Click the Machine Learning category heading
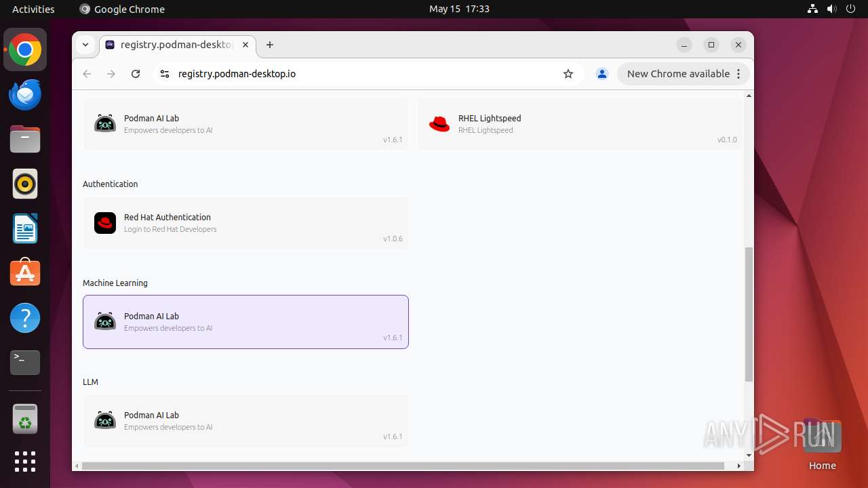This screenshot has height=488, width=868. click(x=115, y=283)
